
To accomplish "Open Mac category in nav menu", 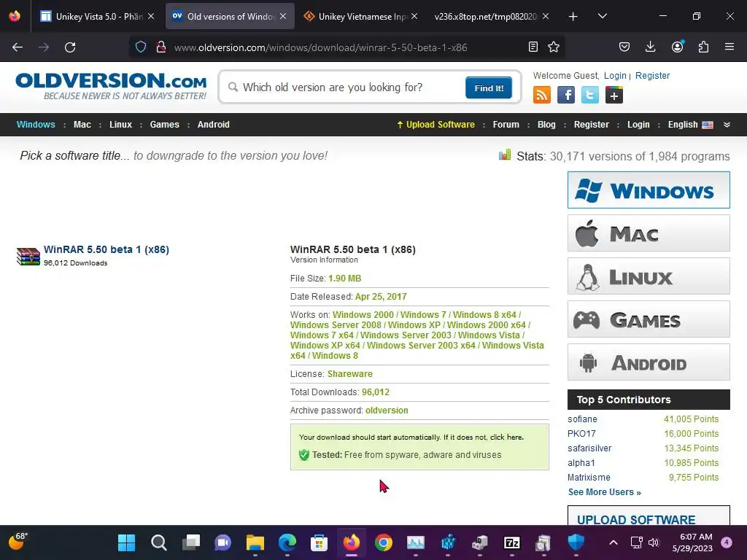I will click(x=82, y=125).
